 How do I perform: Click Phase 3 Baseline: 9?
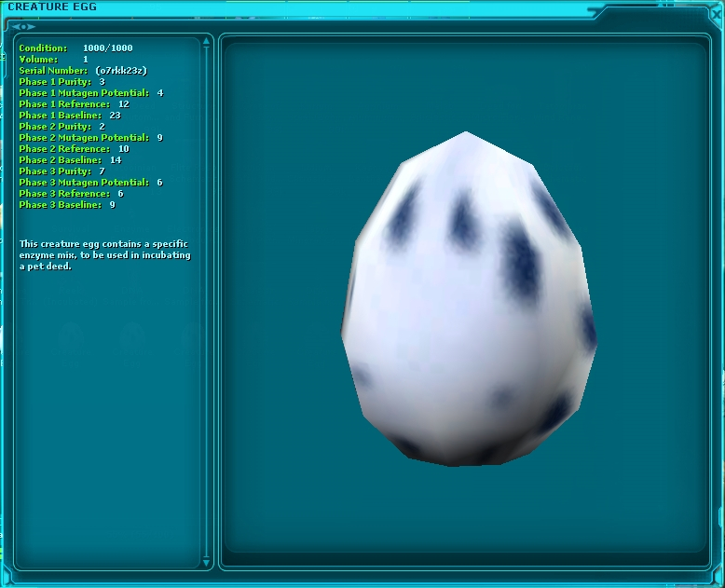(x=67, y=205)
